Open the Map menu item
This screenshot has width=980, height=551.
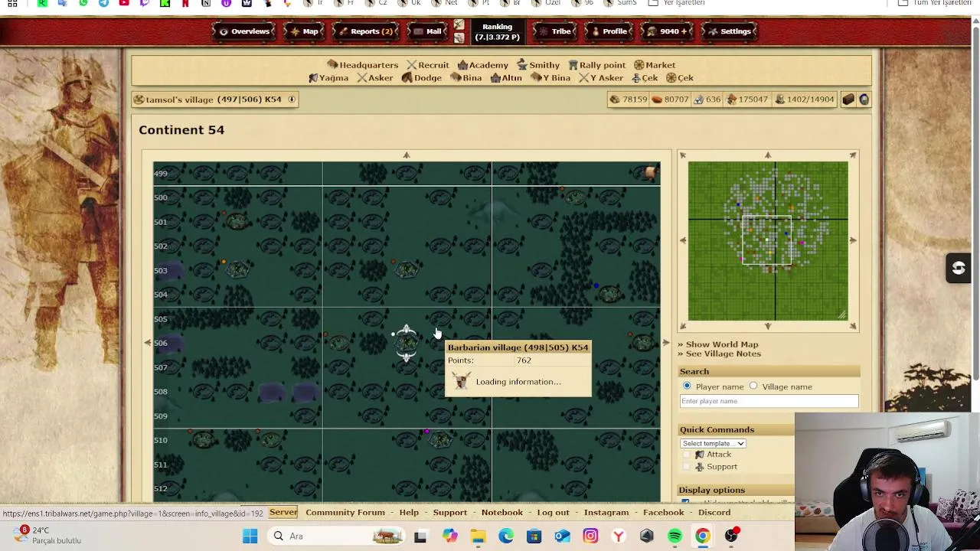[x=303, y=31]
